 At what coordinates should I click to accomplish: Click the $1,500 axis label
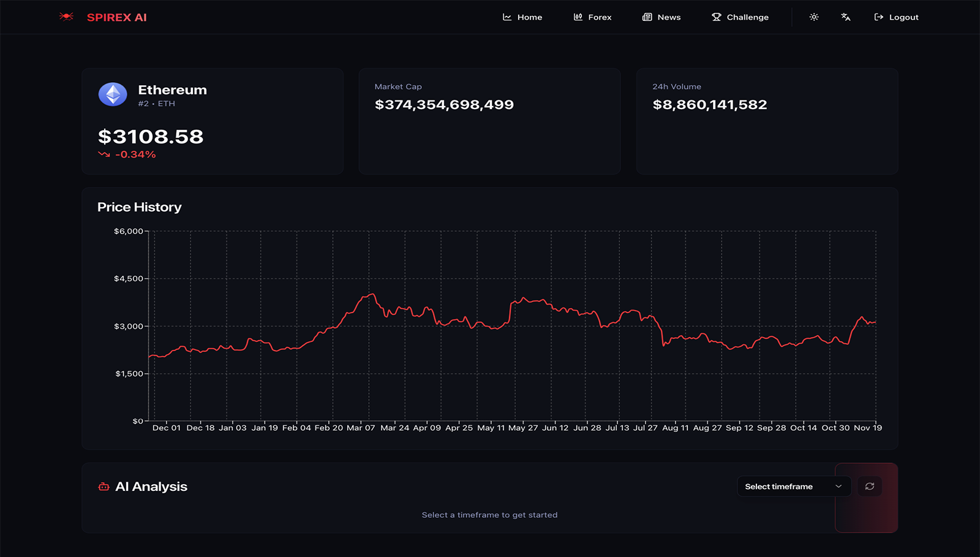(129, 373)
